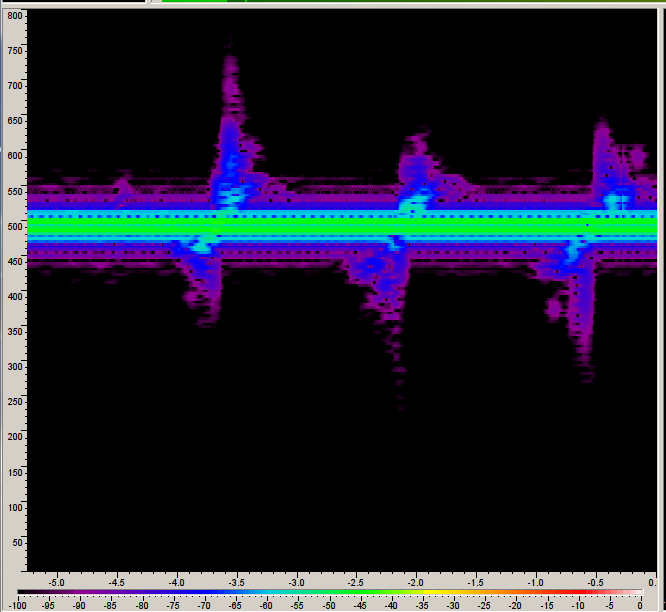Click the 500 label on the vertical axis
The image size is (666, 612).
coord(15,227)
